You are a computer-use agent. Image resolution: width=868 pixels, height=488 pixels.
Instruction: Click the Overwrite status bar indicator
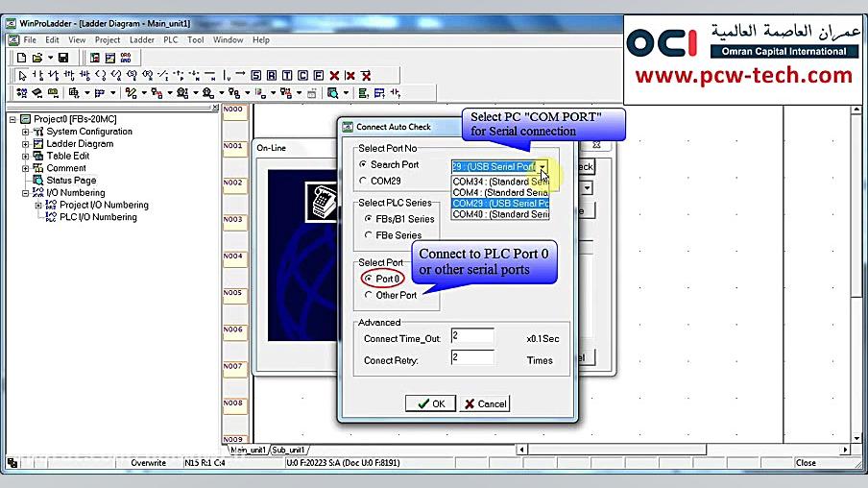pos(149,463)
